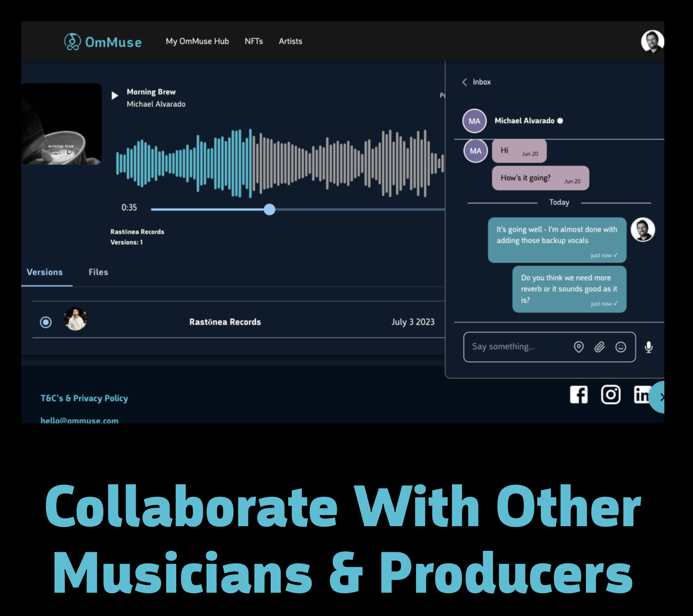Open My OmMuse Hub menu

197,41
